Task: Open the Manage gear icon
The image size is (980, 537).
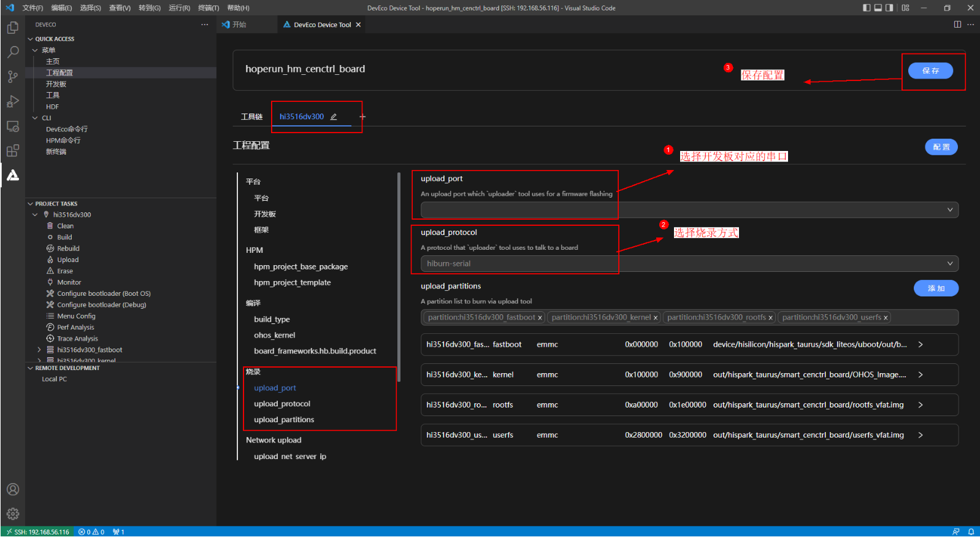Action: tap(12, 514)
